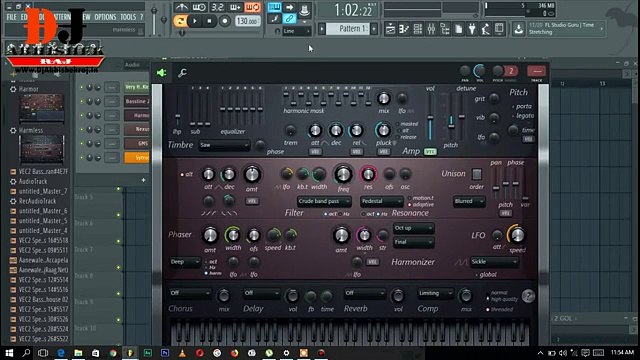Open the FILE menu

[x=11, y=17]
